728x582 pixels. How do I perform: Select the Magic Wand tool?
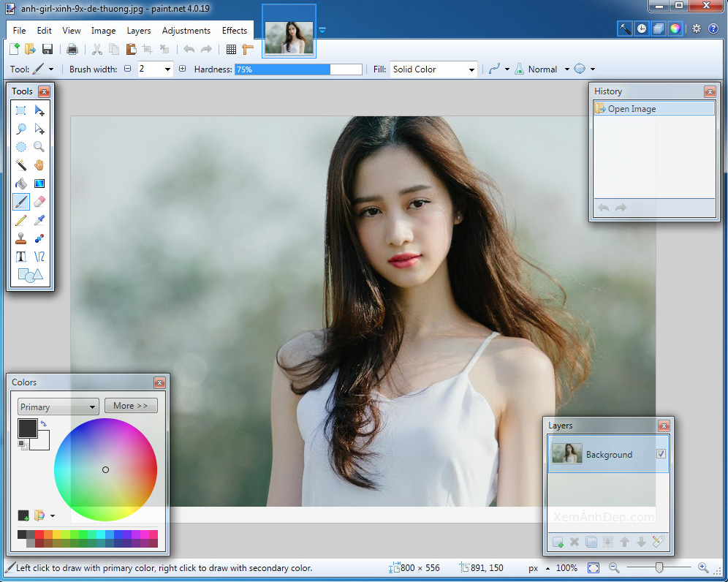(x=21, y=165)
